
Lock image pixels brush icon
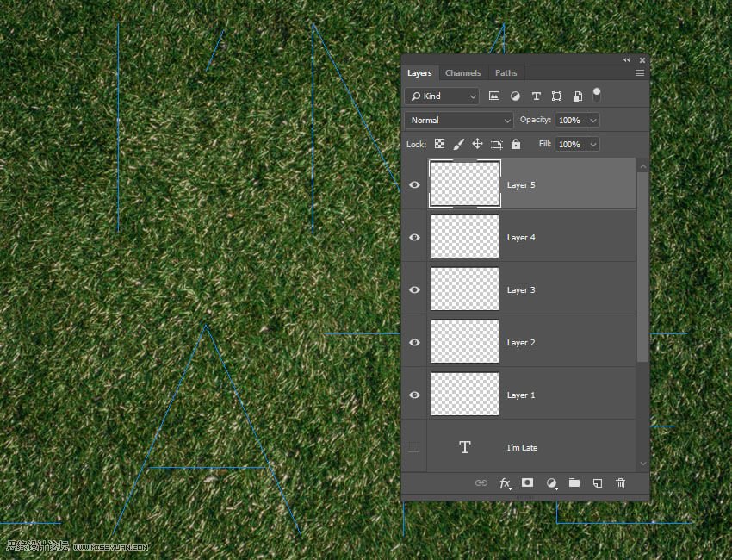pos(458,145)
